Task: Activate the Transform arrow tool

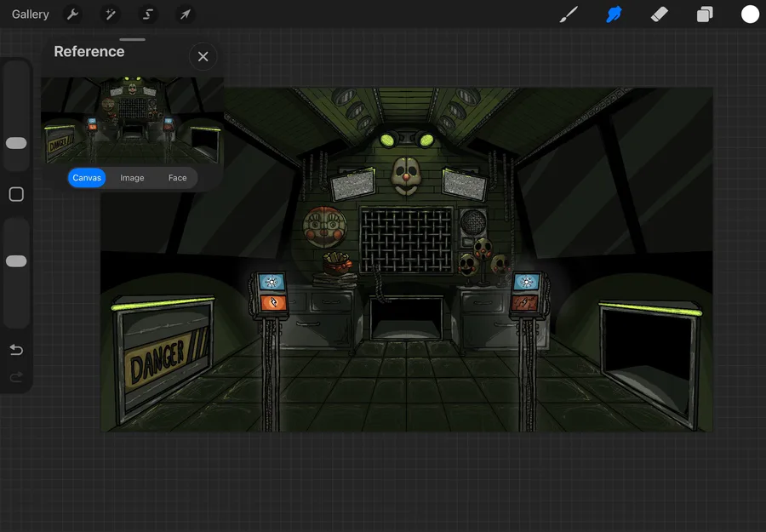Action: point(185,14)
